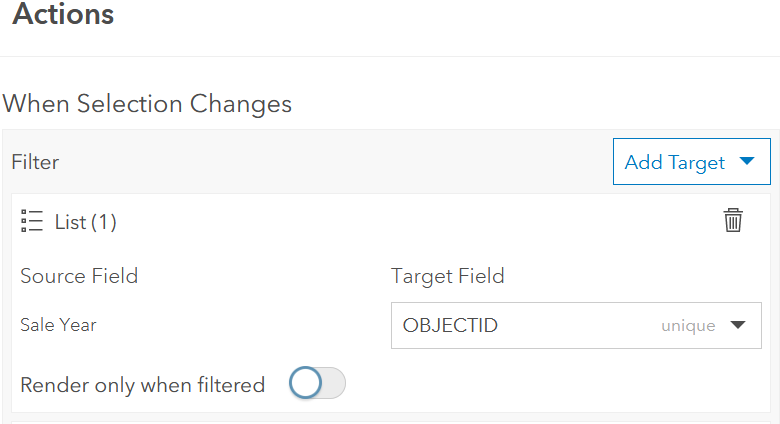This screenshot has width=780, height=424.
Task: Click the list icon beside List (1)
Action: click(31, 221)
